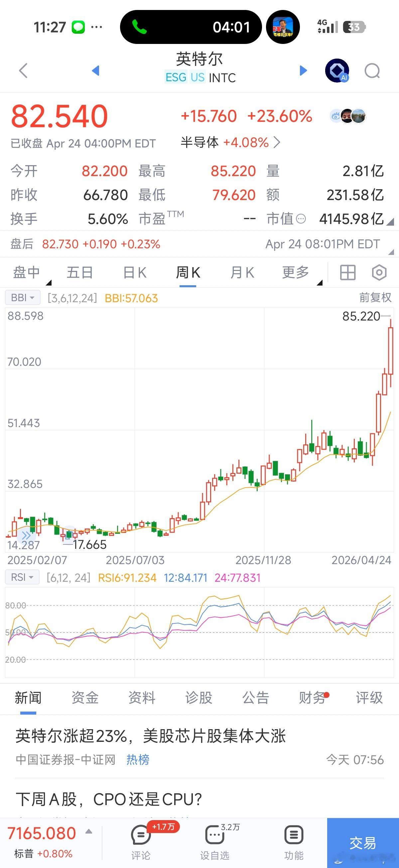Go to previous stock with left triangle
The image size is (399, 868).
96,71
